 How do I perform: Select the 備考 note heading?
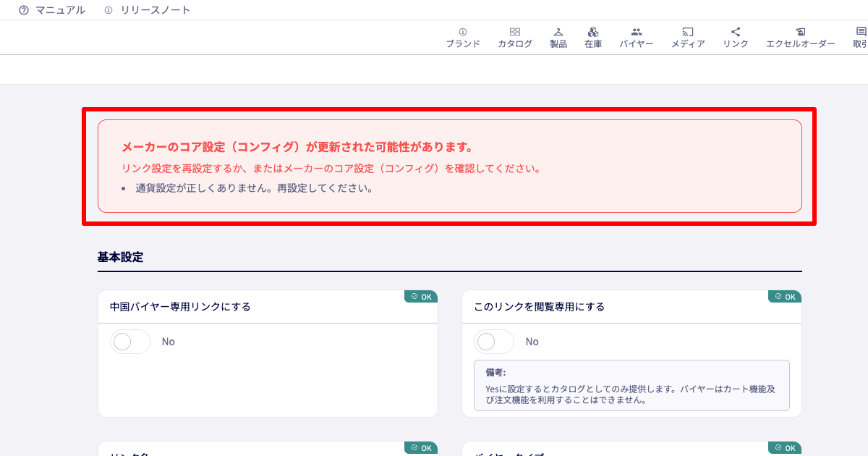[495, 373]
